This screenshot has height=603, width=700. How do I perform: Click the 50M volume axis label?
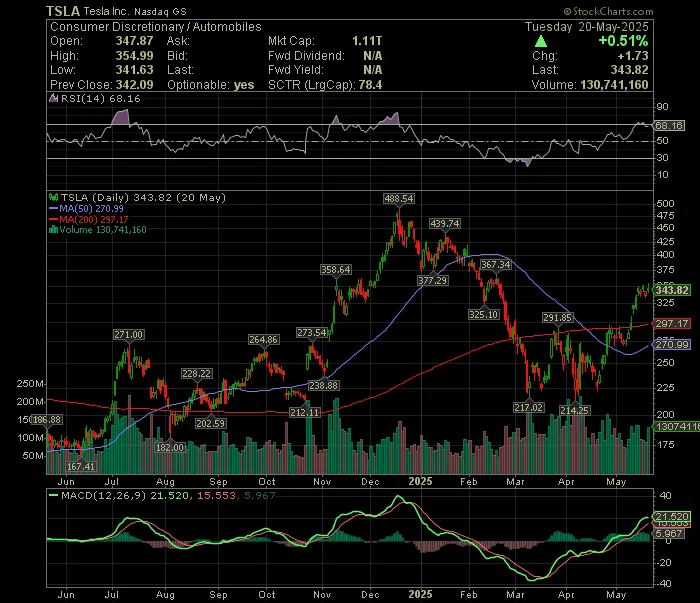(33, 456)
